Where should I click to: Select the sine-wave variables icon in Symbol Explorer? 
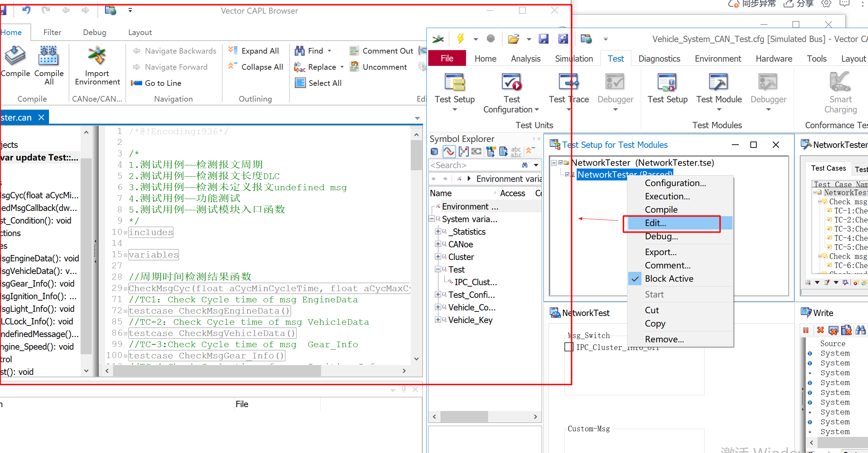click(449, 151)
